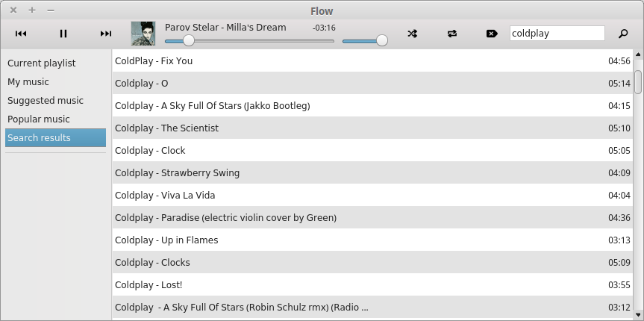Toggle repeat playback mode
Image resolution: width=644 pixels, height=321 pixels.
tap(451, 34)
